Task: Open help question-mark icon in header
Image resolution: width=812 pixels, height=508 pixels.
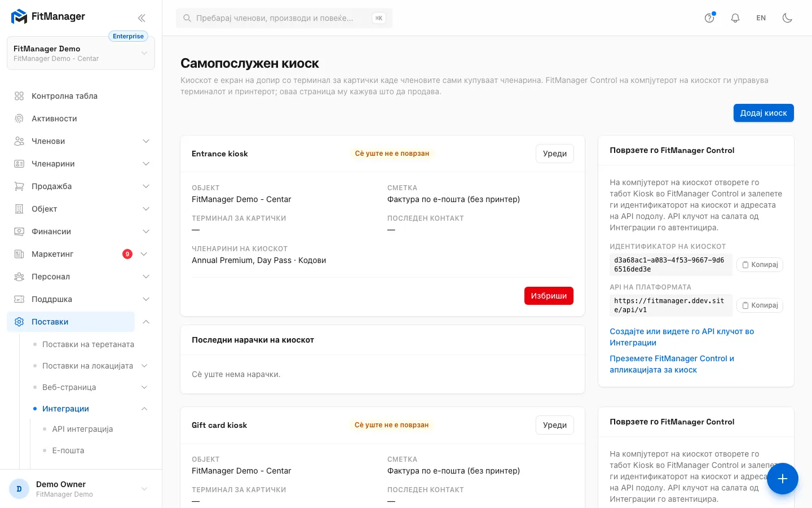Action: (x=709, y=18)
